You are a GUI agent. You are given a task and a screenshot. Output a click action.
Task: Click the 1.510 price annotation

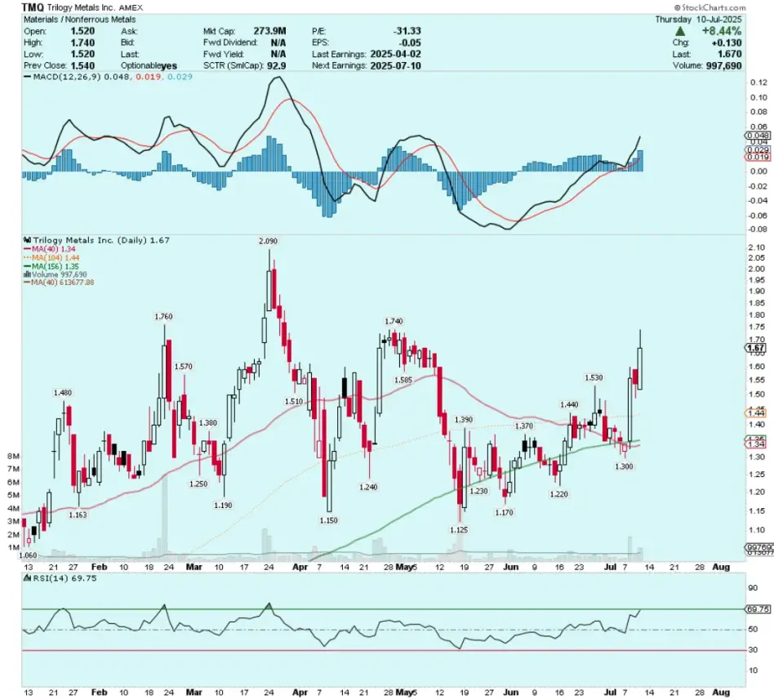294,401
